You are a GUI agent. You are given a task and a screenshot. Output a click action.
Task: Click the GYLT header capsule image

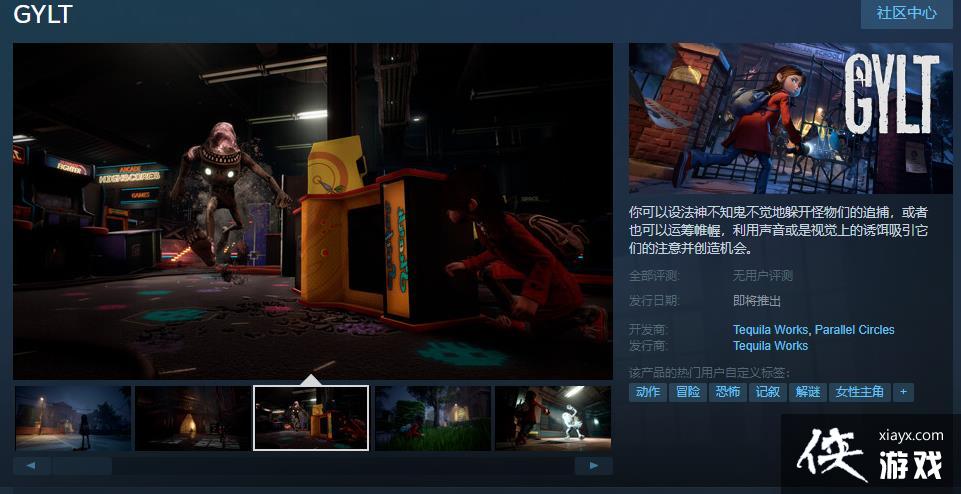tap(790, 118)
